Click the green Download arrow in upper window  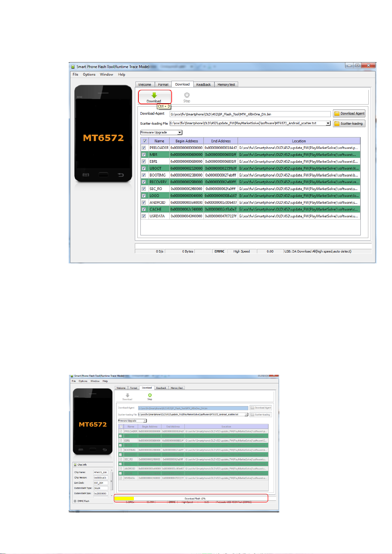click(x=154, y=95)
